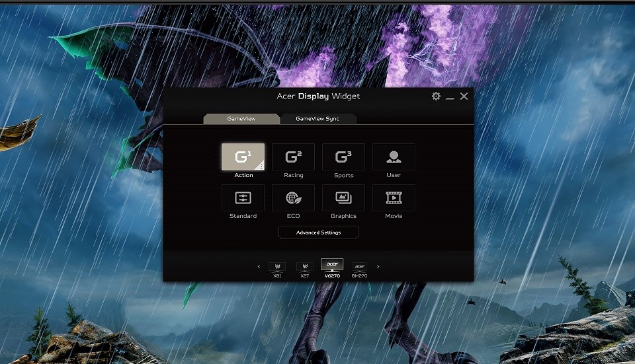
Task: Minimize the Acer Display Widget window
Action: [450, 97]
